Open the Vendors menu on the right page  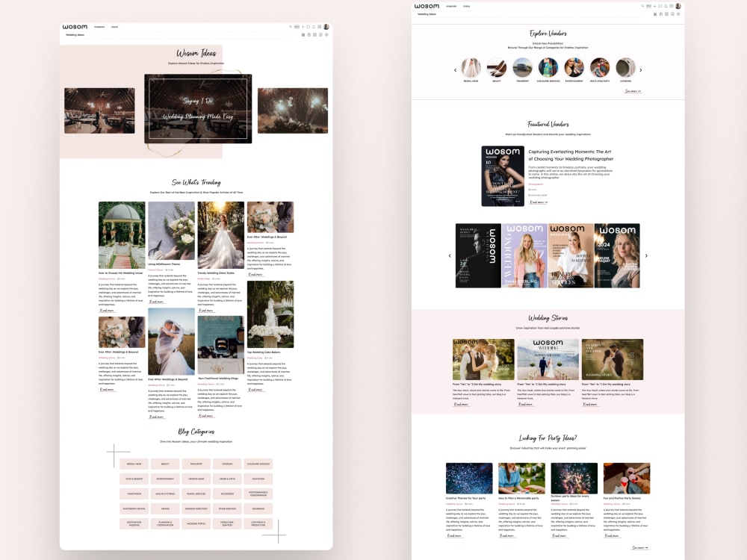(x=451, y=6)
